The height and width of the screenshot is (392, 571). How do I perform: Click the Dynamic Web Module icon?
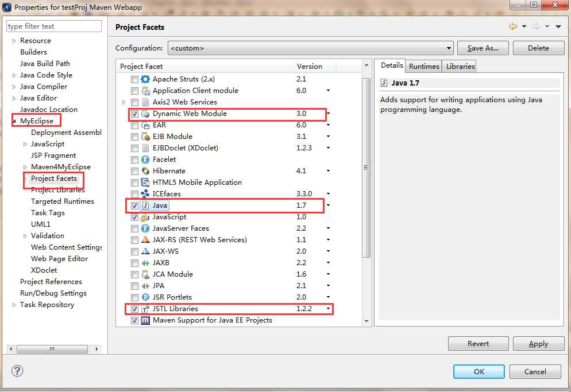[145, 114]
